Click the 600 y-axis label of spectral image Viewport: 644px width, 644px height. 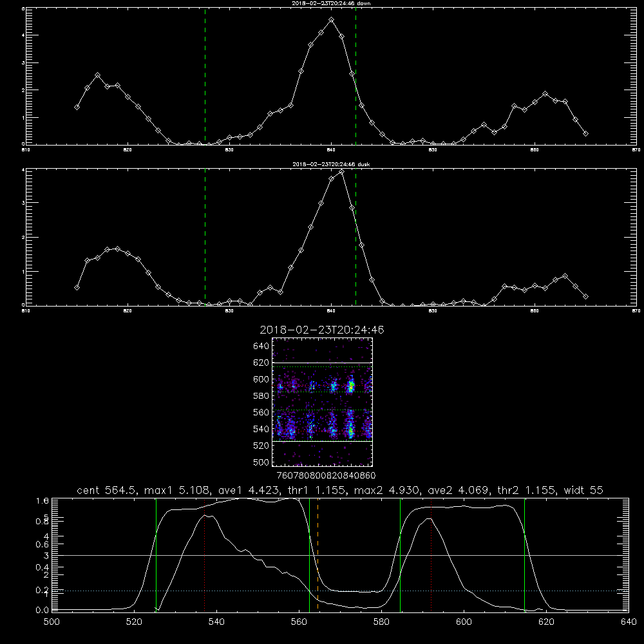click(x=261, y=379)
